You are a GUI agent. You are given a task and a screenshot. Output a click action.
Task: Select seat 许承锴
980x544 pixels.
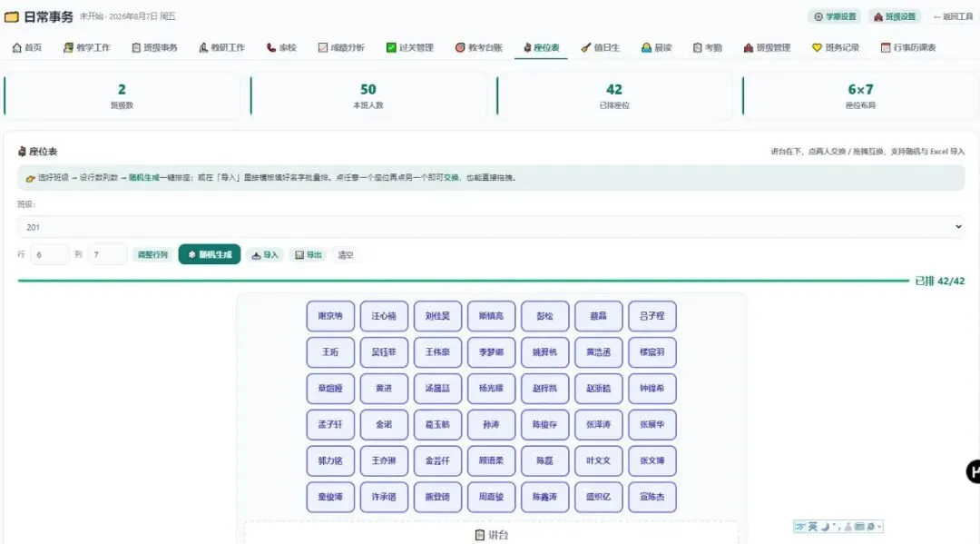pyautogui.click(x=384, y=497)
